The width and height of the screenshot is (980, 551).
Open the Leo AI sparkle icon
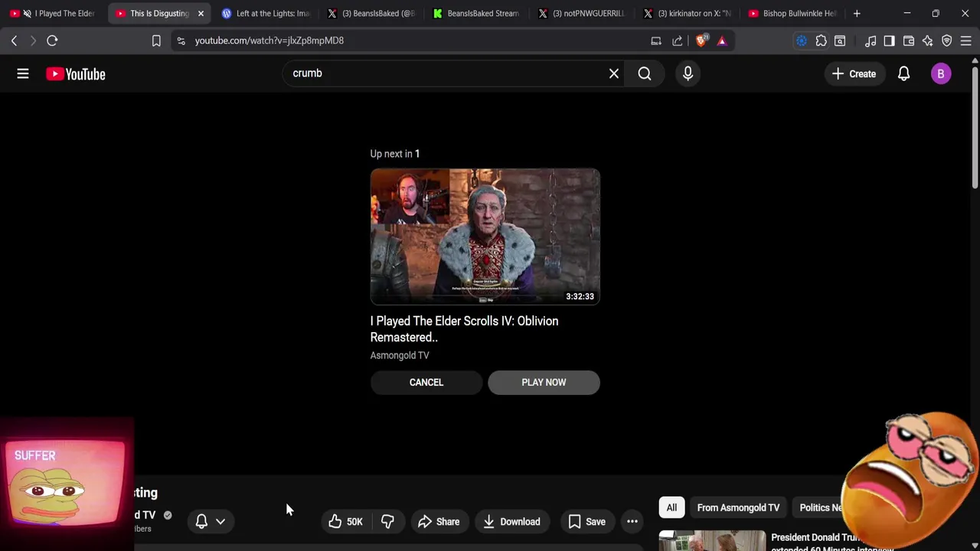coord(928,41)
